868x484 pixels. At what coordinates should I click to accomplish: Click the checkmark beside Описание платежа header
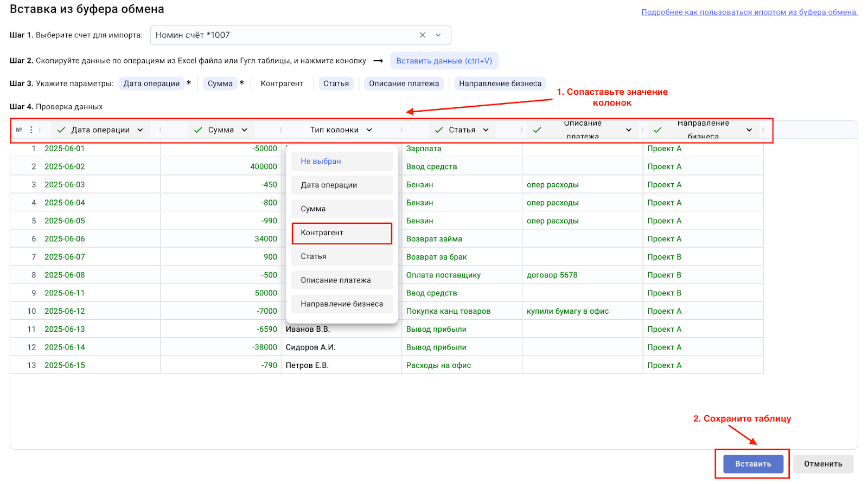tap(537, 130)
